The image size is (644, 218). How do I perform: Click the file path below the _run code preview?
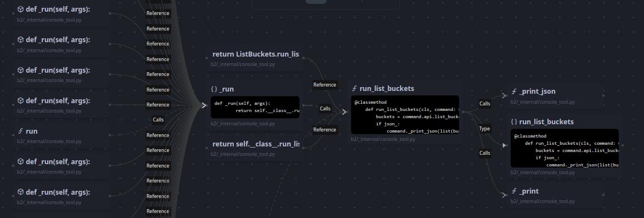(x=243, y=123)
